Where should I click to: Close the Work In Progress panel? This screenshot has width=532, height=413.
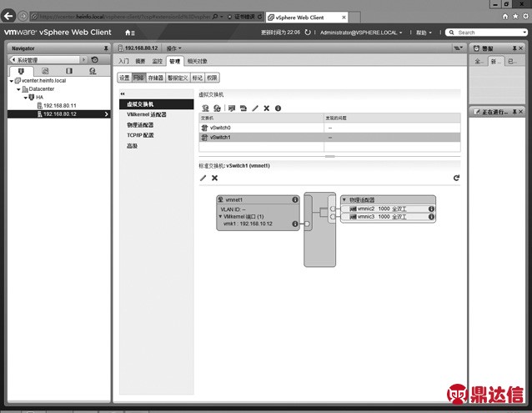(521, 112)
